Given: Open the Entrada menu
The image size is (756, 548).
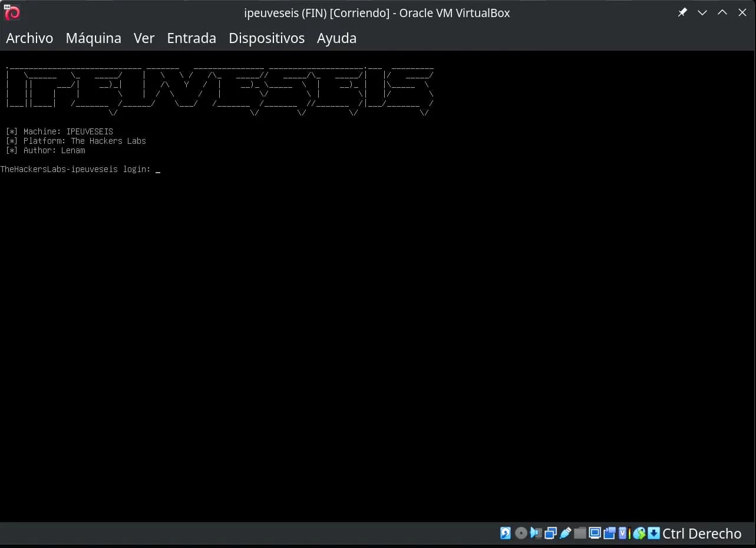Looking at the screenshot, I should 192,38.
